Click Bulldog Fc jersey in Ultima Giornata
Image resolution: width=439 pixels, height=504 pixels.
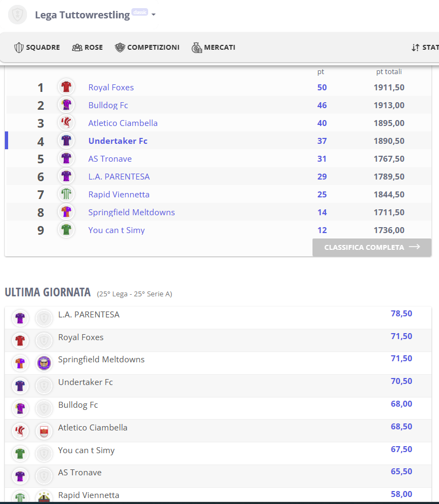pyautogui.click(x=20, y=408)
